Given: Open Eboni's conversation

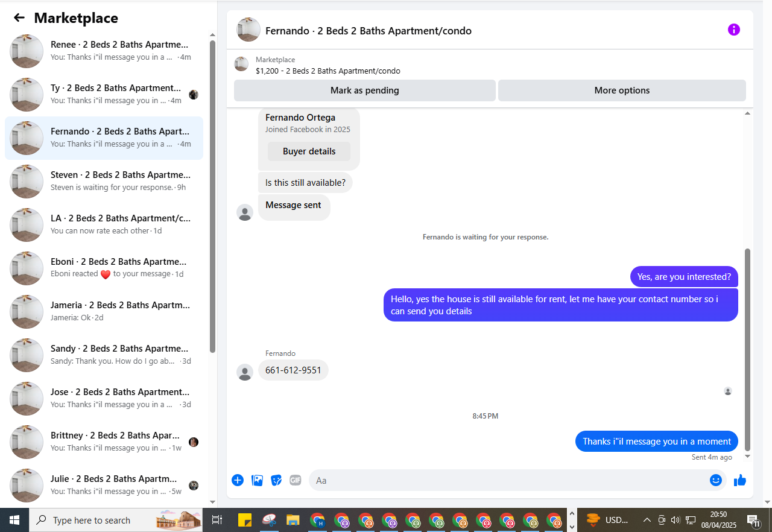Looking at the screenshot, I should point(104,268).
